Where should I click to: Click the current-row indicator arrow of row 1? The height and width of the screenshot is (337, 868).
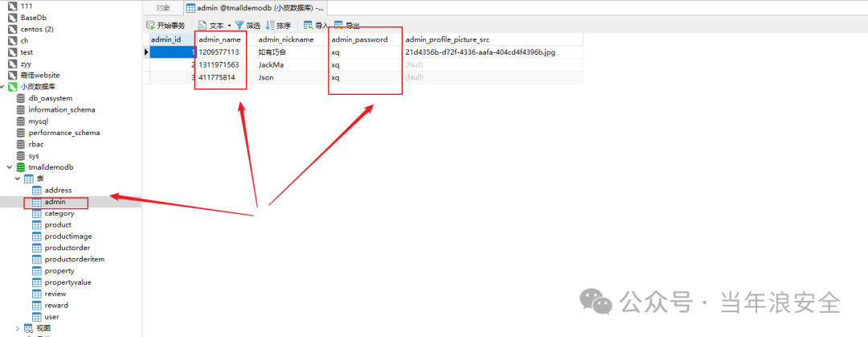(146, 52)
